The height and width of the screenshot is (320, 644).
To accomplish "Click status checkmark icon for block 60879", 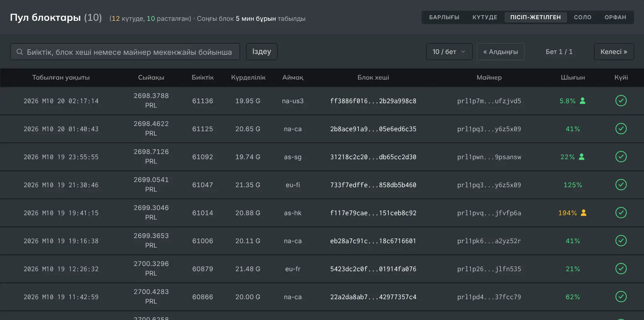I will (621, 269).
